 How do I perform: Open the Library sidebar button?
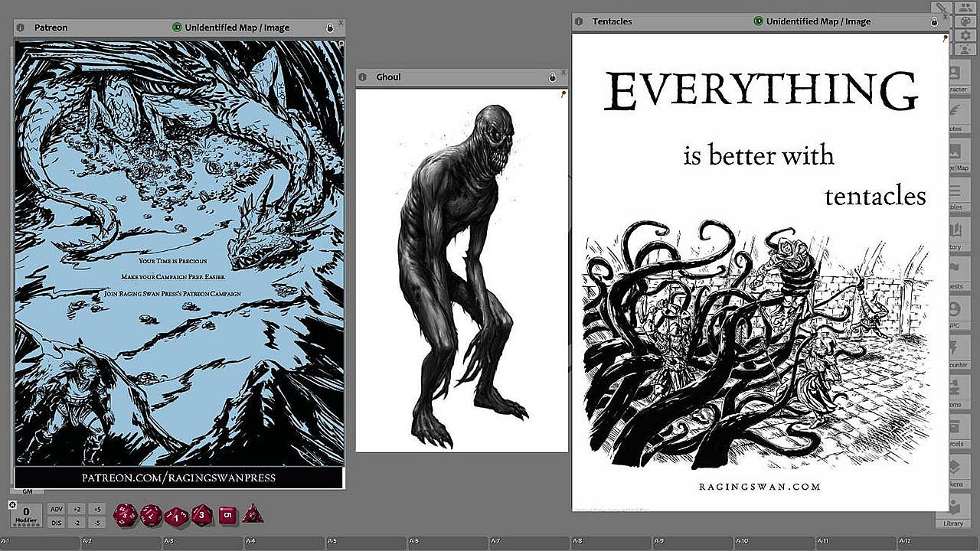tap(954, 511)
